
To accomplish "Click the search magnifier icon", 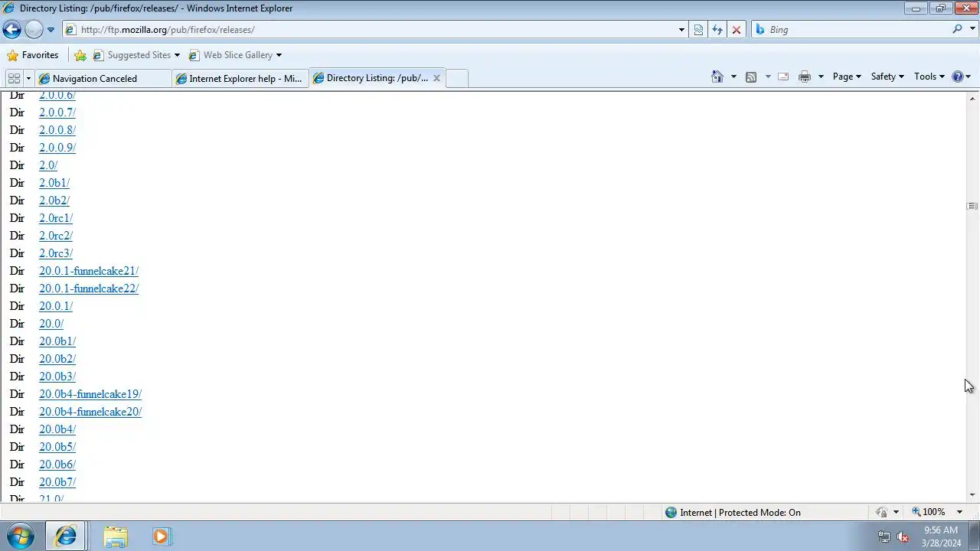I will (x=958, y=29).
